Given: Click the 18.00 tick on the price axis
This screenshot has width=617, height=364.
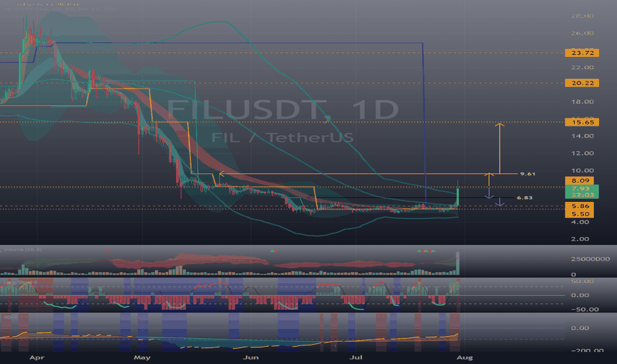Looking at the screenshot, I should (x=583, y=101).
